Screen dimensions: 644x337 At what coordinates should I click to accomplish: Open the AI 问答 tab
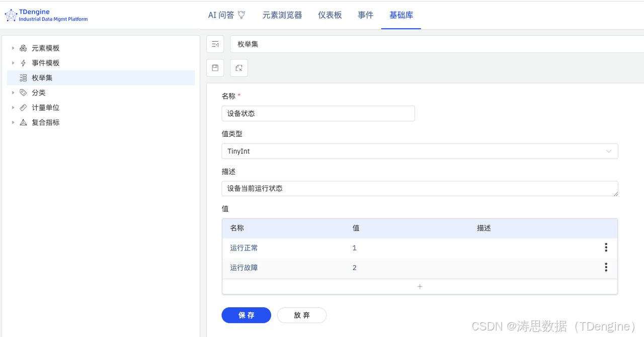click(226, 15)
